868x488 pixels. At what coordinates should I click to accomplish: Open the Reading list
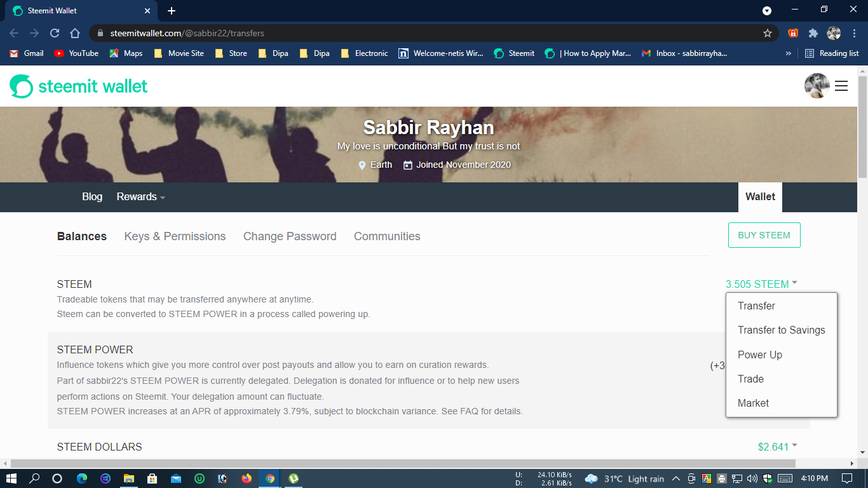832,53
